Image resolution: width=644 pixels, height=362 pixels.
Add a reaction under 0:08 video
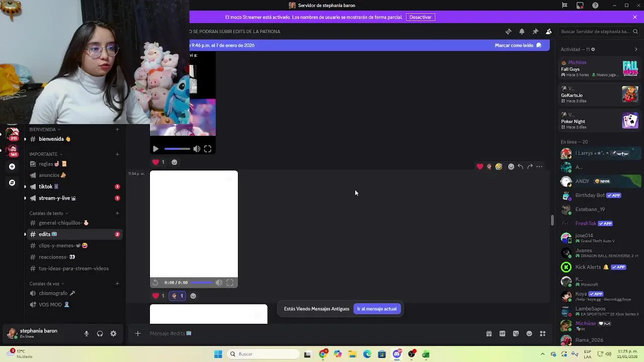193,296
